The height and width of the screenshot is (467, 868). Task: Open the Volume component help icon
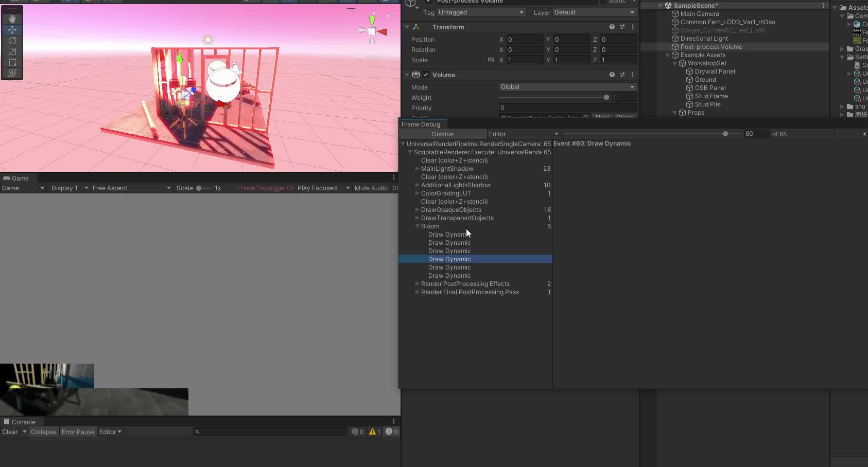coord(612,75)
